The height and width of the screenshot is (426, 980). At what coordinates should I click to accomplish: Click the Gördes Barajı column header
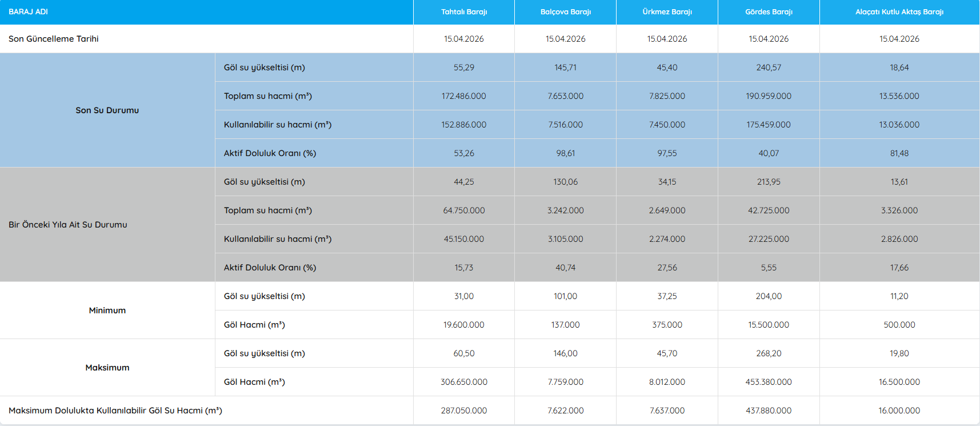click(769, 12)
